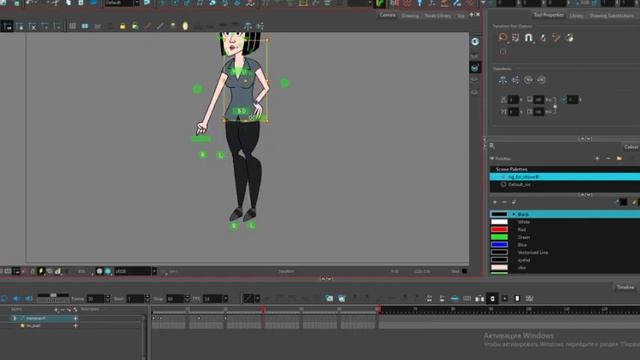Switch to the Drawing tab
Screen dimensions: 640x360
(410, 16)
